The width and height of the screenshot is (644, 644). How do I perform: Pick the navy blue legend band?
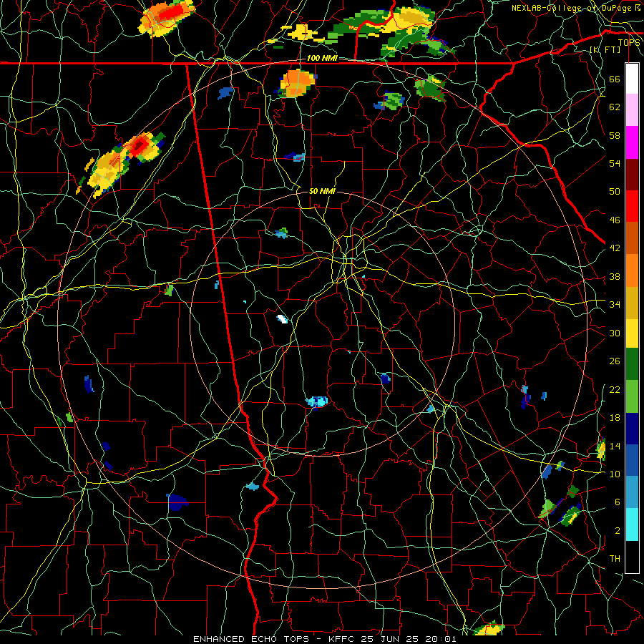point(632,429)
